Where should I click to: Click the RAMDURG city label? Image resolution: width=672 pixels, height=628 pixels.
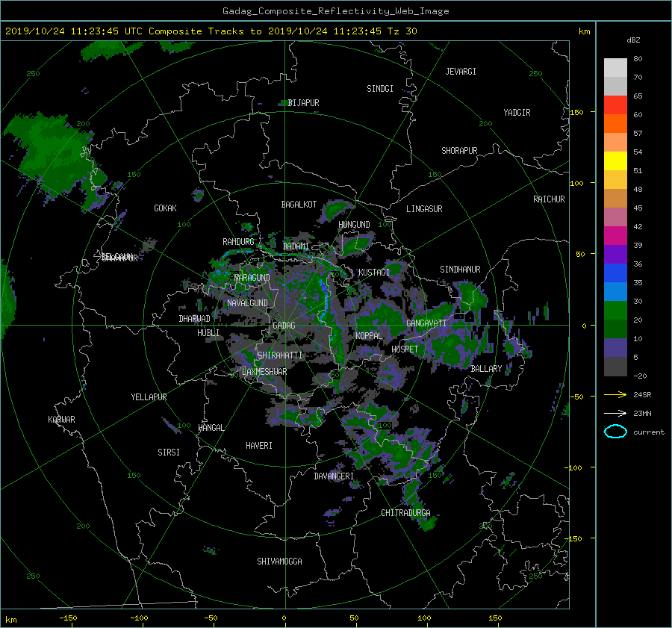click(x=238, y=242)
